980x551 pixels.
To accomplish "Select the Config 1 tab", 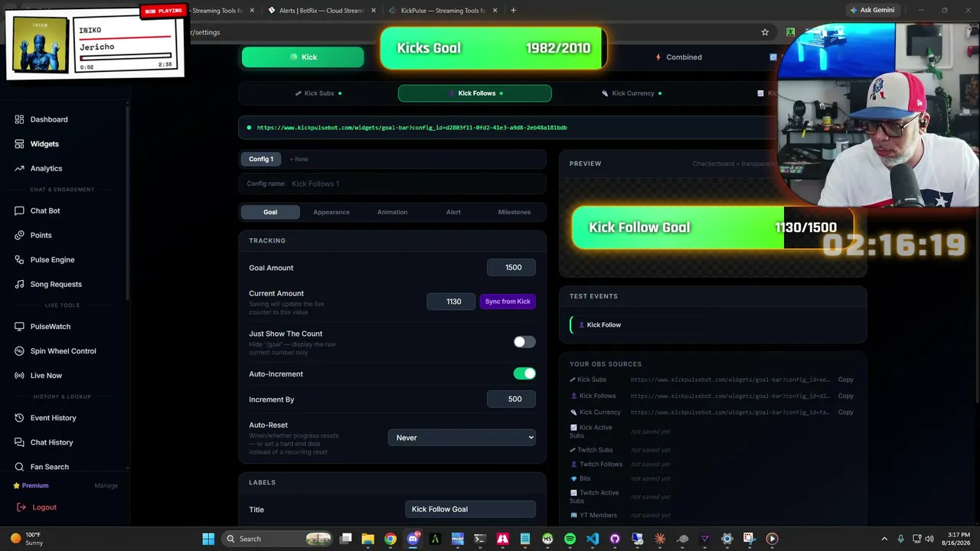I will coord(261,159).
